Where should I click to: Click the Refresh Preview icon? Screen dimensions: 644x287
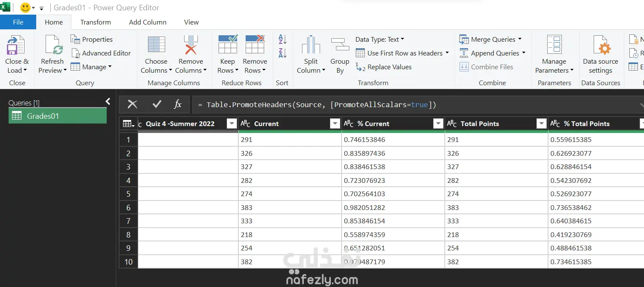click(x=53, y=46)
